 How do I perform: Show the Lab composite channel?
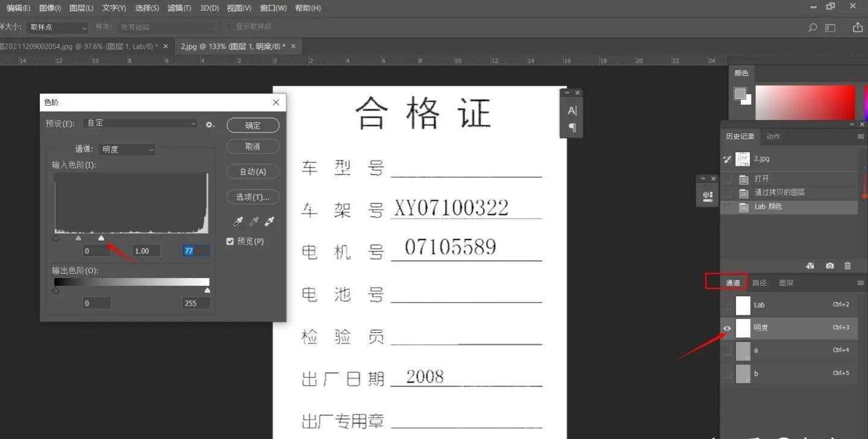coord(727,305)
